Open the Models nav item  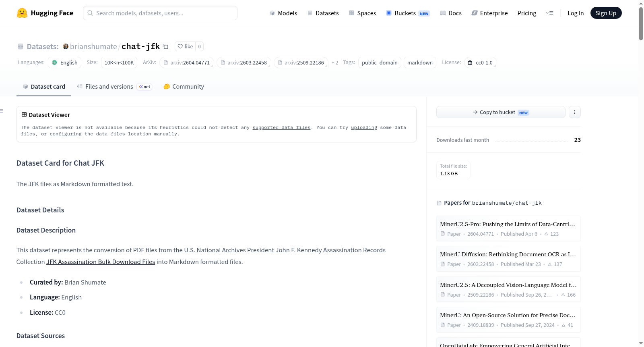coord(283,13)
